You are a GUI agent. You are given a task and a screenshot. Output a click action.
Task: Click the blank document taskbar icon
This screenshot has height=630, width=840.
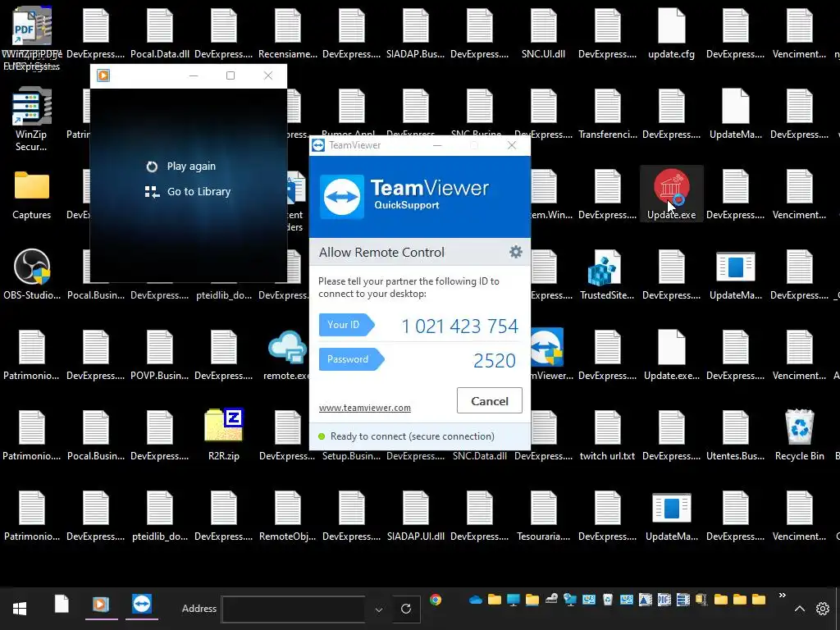[62, 605]
